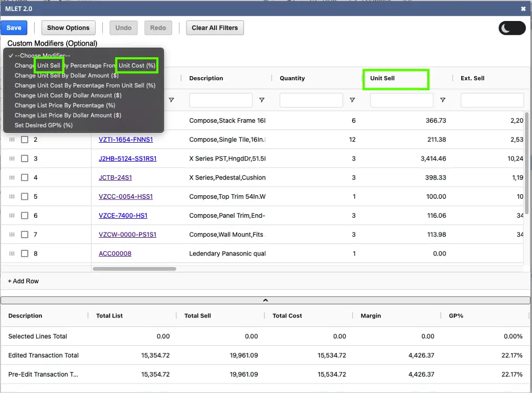The image size is (532, 393).
Task: Sort by the Description column header in grid
Action: pos(206,78)
